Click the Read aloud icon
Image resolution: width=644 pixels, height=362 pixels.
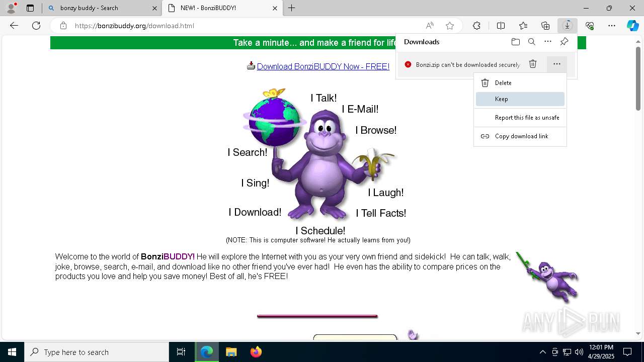(x=430, y=26)
